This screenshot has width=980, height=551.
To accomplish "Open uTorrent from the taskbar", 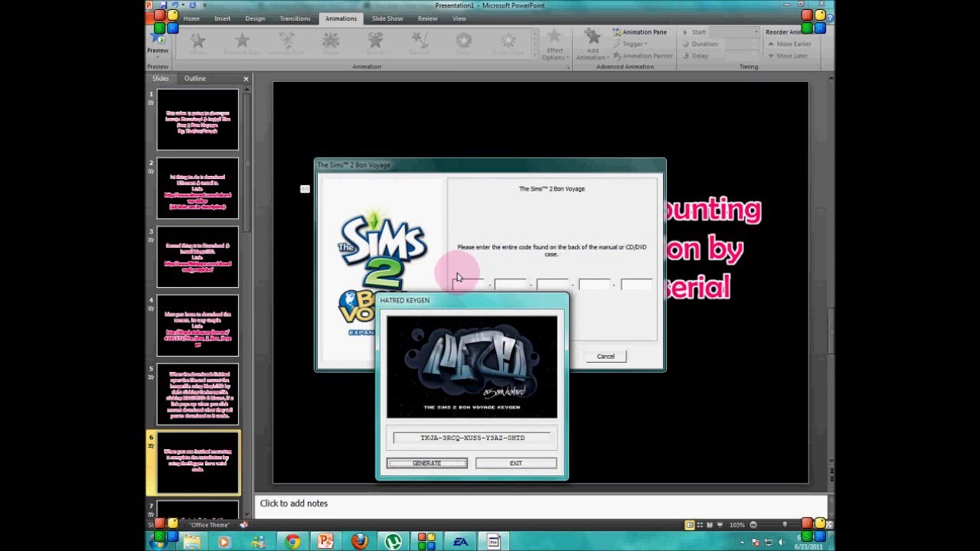I will [394, 542].
